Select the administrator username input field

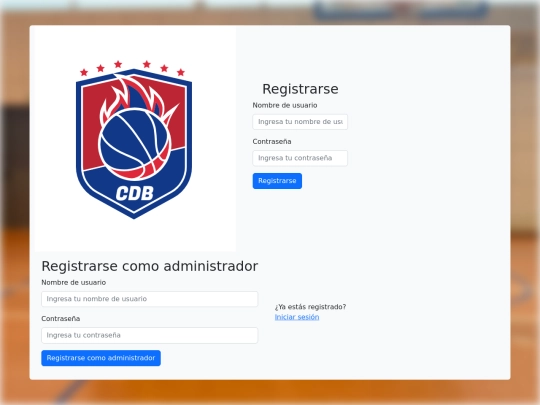[x=149, y=299]
